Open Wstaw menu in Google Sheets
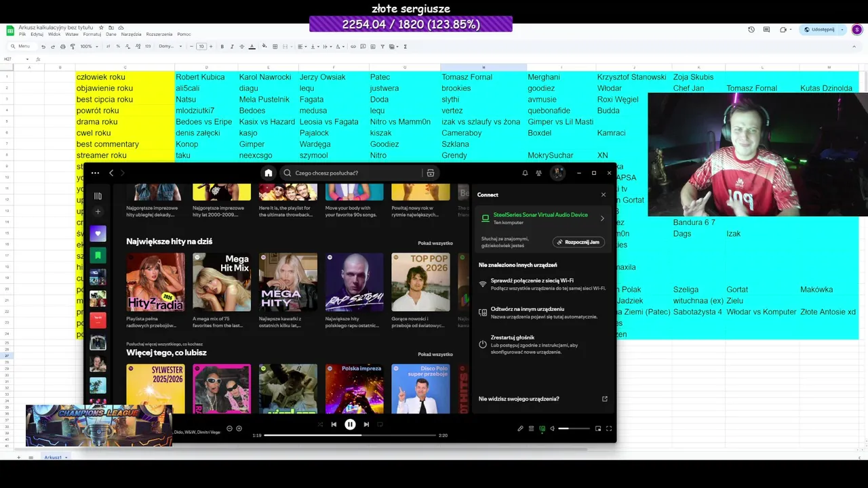Viewport: 868px width, 488px height. tap(72, 34)
